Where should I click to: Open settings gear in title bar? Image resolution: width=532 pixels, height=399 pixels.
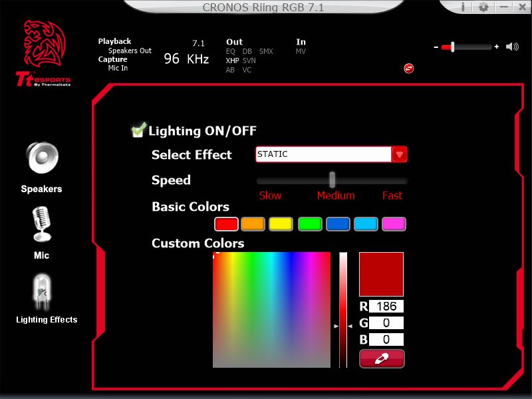pyautogui.click(x=483, y=7)
